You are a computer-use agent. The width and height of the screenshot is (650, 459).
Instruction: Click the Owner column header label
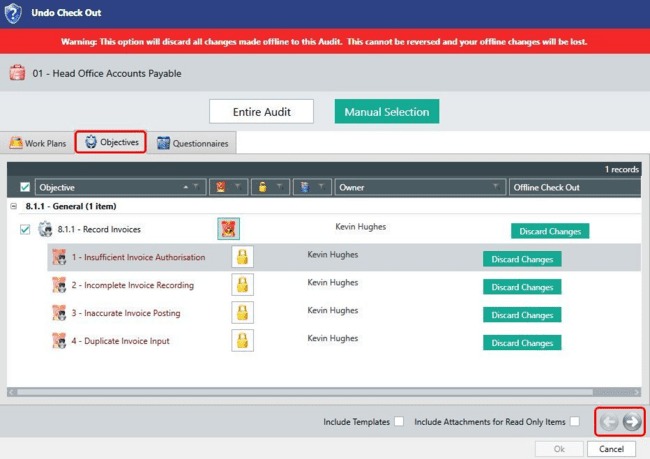point(352,187)
